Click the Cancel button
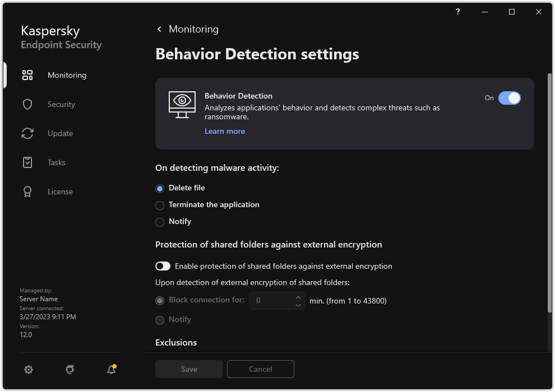 260,369
